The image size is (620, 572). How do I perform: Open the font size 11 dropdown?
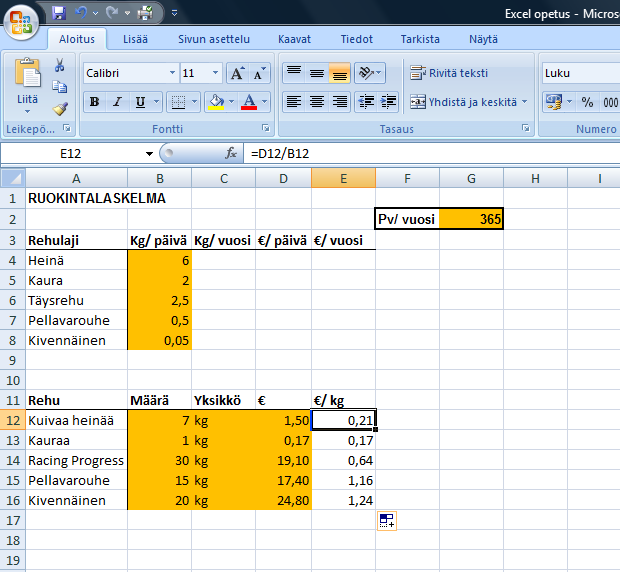(215, 73)
